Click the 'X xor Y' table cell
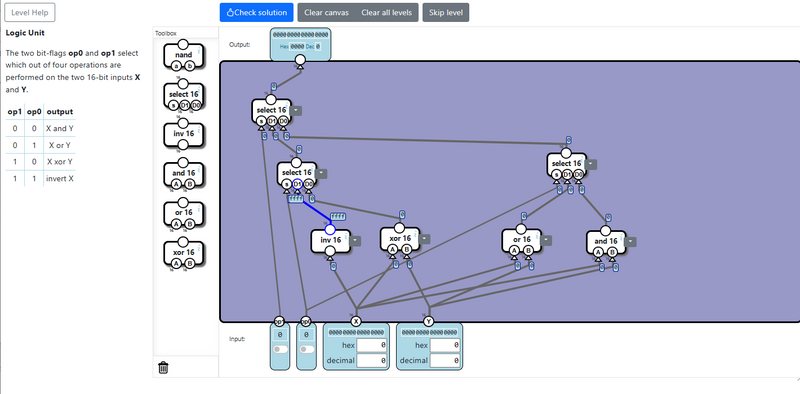Screen dimensions: 800x394 click(x=60, y=162)
